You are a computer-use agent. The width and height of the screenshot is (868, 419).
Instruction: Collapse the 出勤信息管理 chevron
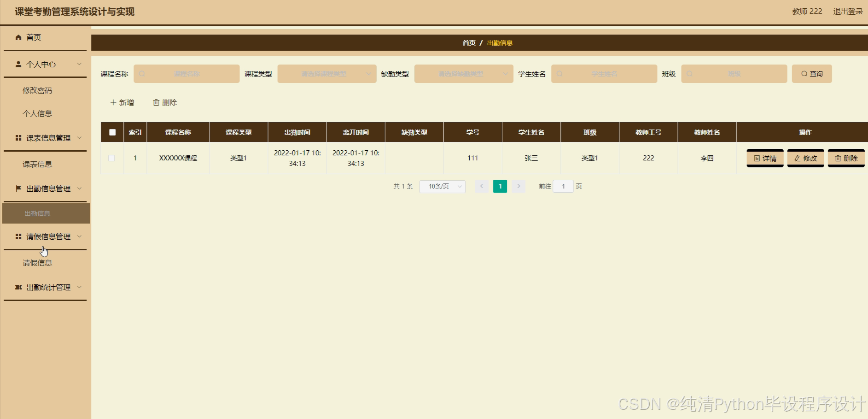click(x=79, y=189)
